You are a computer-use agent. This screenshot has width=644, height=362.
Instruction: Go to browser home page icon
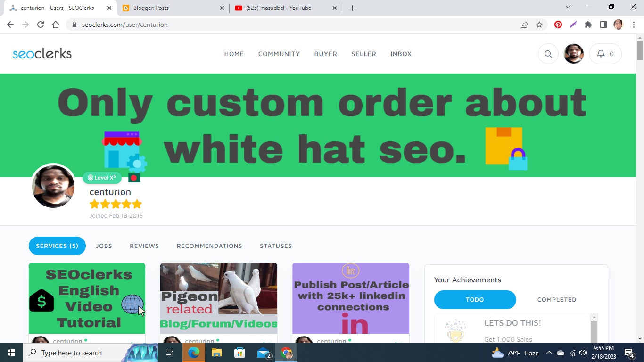(56, 25)
